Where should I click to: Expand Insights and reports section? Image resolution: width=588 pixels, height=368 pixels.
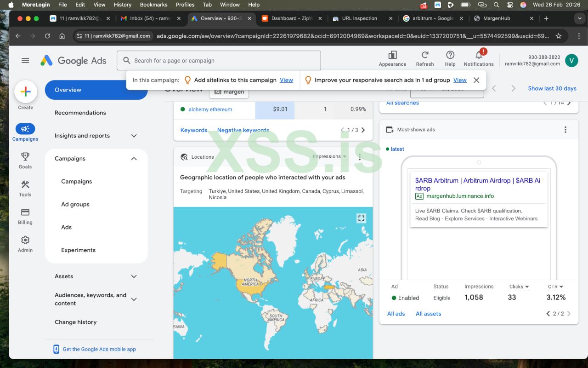coord(96,136)
